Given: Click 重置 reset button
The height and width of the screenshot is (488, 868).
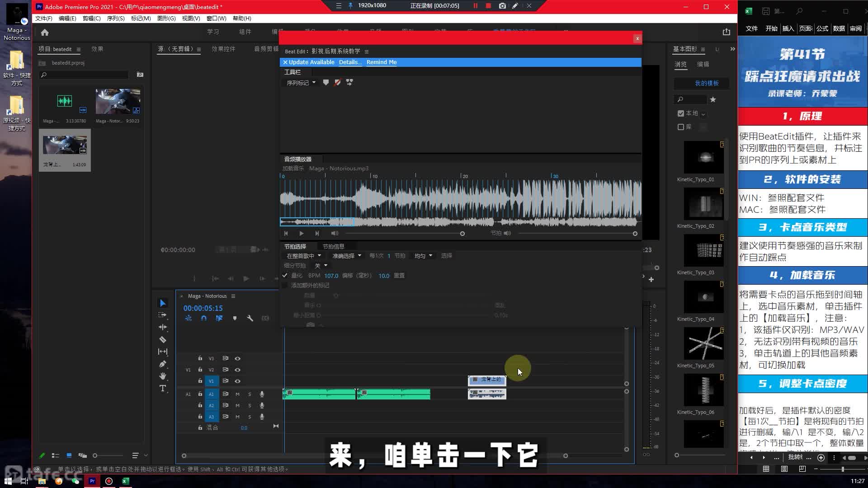Looking at the screenshot, I should [x=399, y=276].
